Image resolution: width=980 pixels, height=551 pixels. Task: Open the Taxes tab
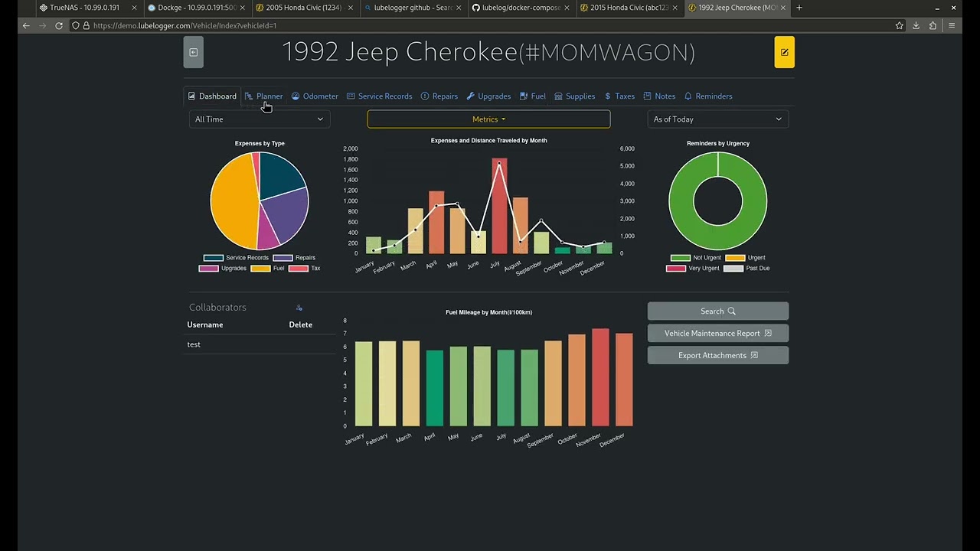point(619,96)
